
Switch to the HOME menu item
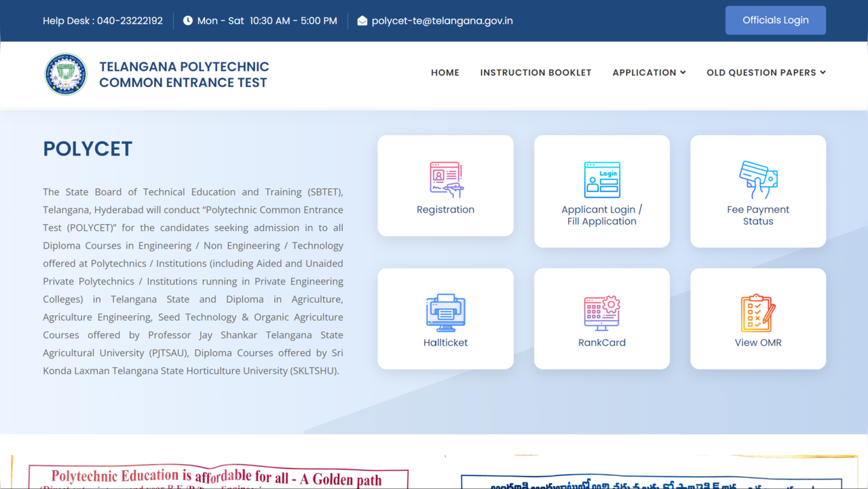click(x=445, y=72)
